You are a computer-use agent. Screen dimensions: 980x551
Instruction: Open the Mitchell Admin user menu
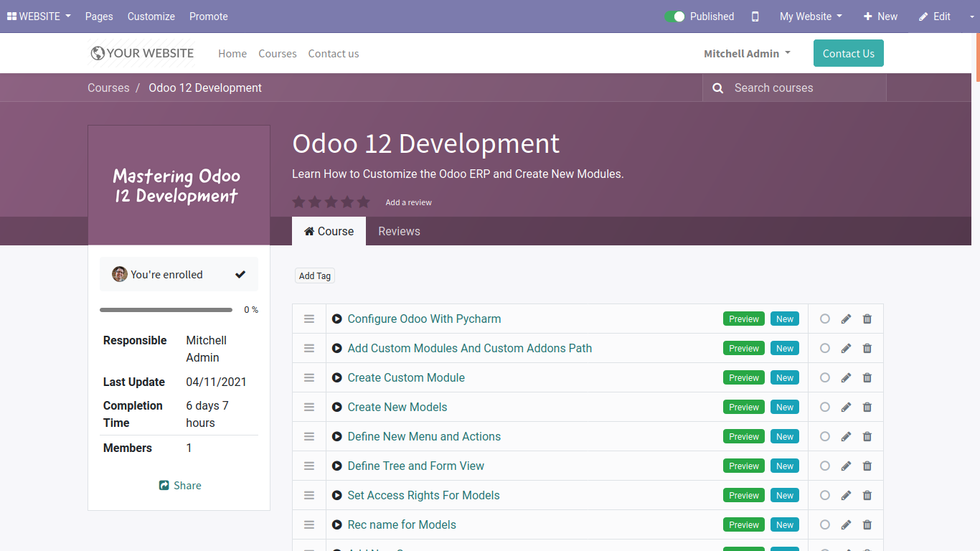(747, 54)
